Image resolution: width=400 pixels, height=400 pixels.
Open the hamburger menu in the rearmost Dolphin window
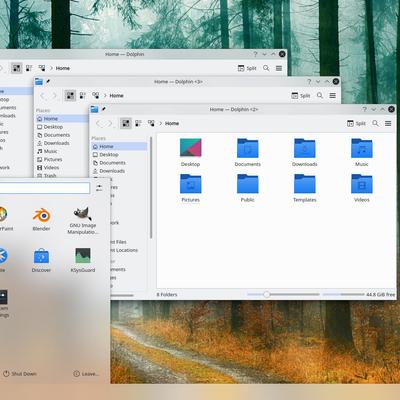click(x=279, y=68)
